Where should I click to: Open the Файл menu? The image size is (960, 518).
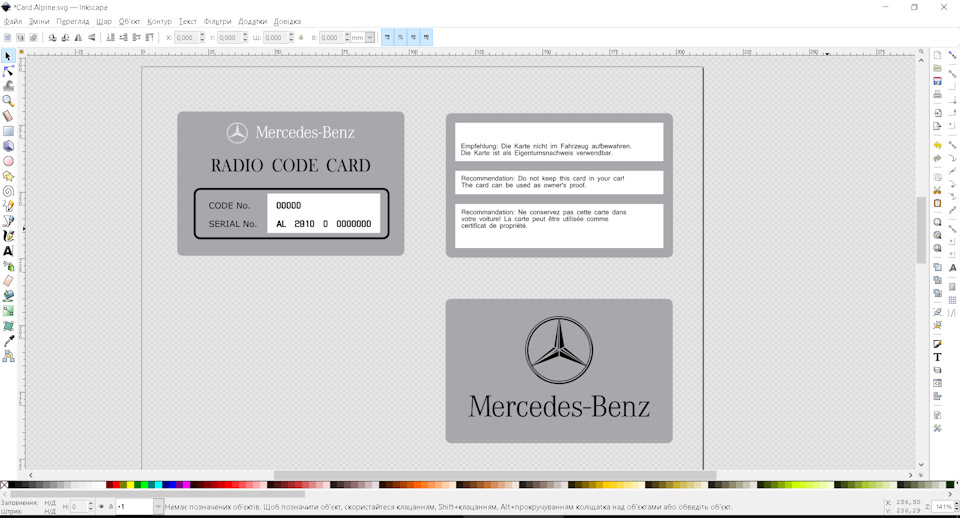tap(13, 21)
